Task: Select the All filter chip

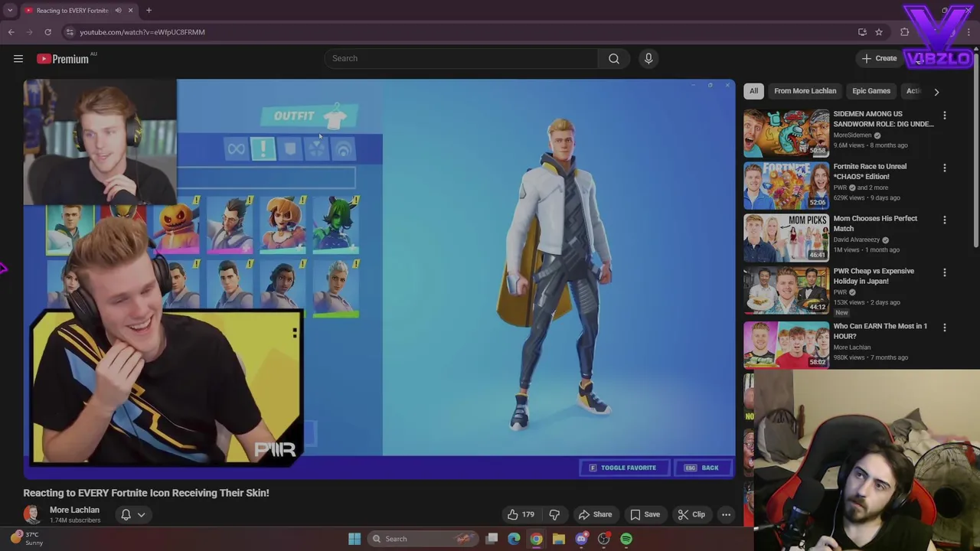Action: pos(753,91)
